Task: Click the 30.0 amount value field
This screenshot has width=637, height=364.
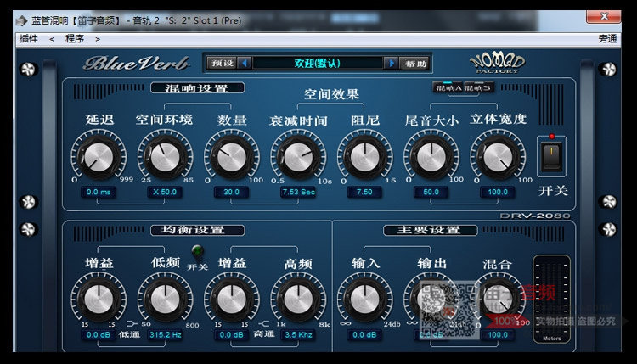Action: (232, 192)
